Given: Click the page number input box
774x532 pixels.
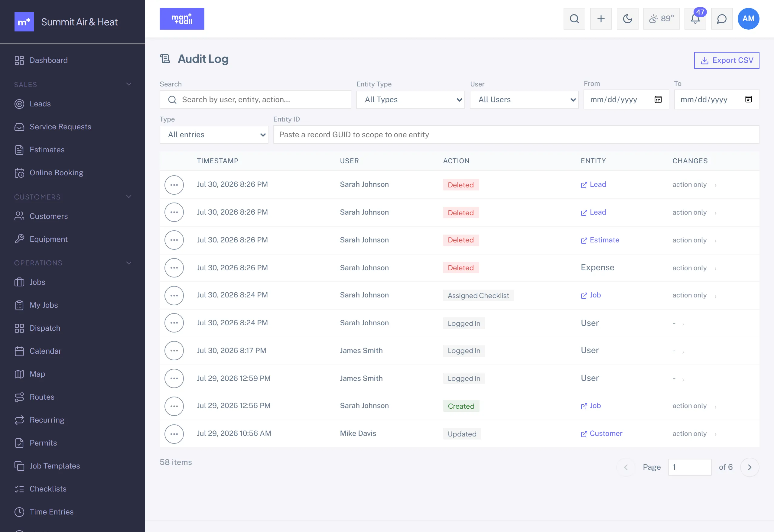Looking at the screenshot, I should tap(690, 467).
